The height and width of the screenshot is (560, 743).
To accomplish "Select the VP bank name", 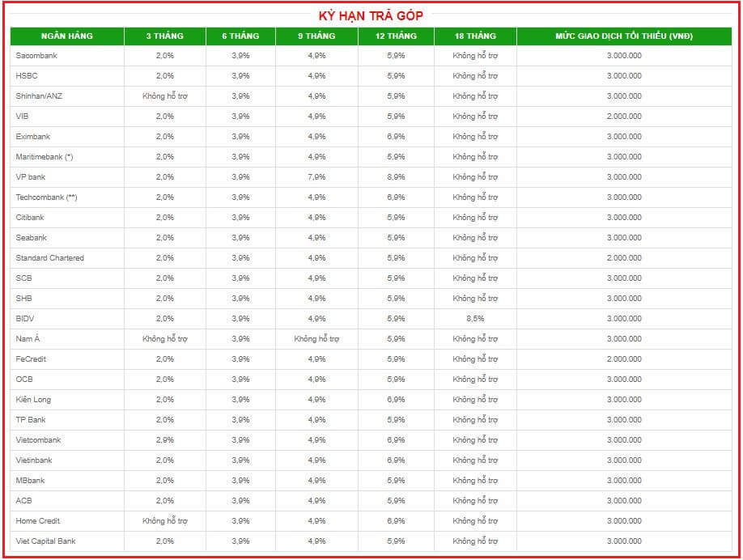I will point(30,176).
